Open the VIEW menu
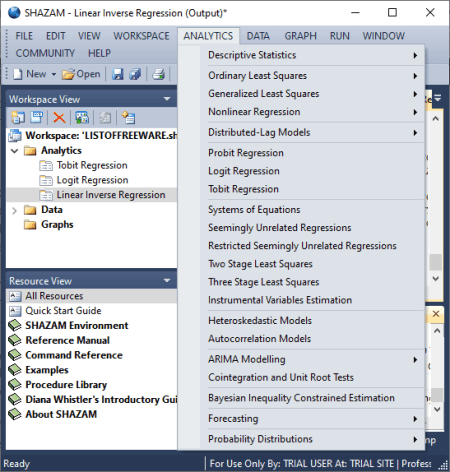The width and height of the screenshot is (450, 472). (89, 36)
